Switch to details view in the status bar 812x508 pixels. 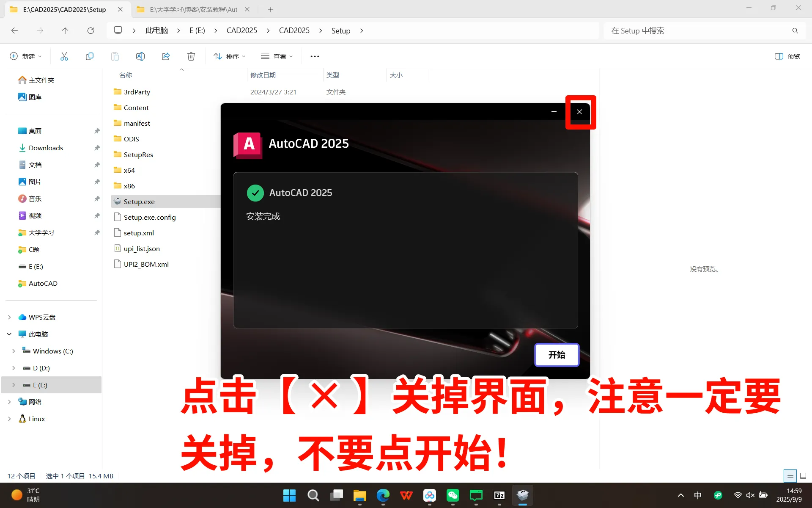click(790, 476)
